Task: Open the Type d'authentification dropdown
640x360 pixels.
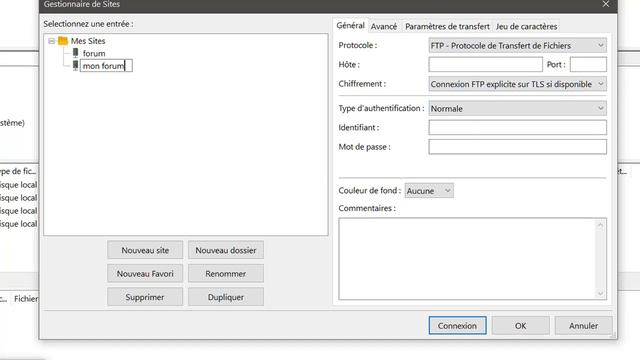Action: tap(517, 109)
